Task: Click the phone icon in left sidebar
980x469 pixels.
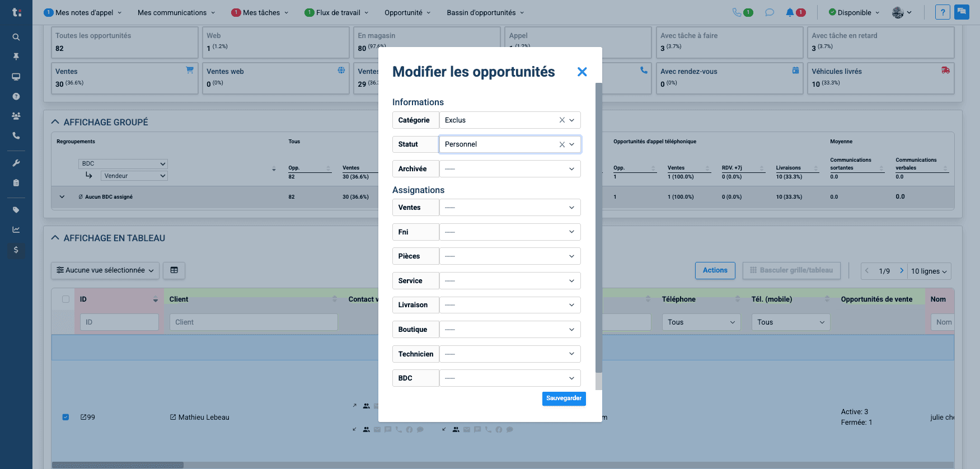Action: 16,135
